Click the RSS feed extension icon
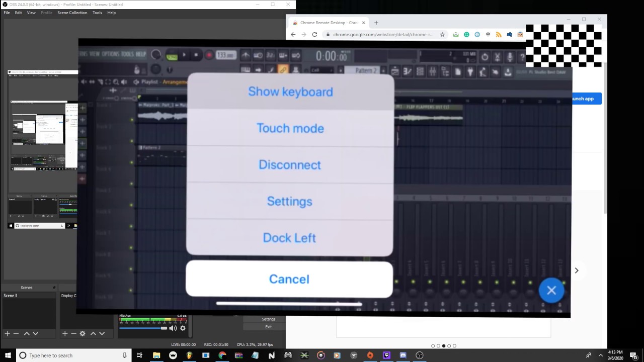The width and height of the screenshot is (644, 362). point(499,35)
